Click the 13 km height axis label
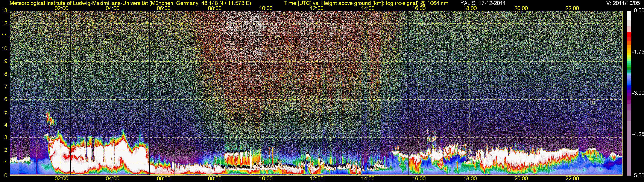This screenshot has width=644, height=182. pos(5,11)
